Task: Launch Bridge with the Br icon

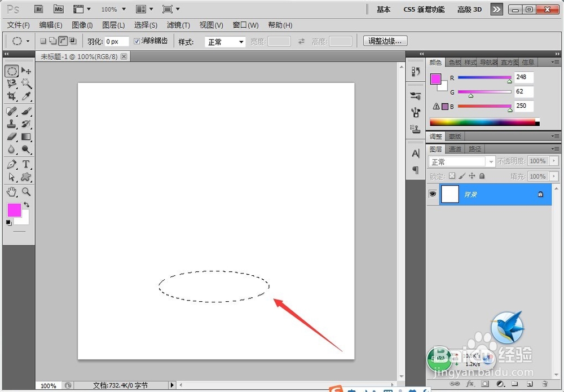Action: click(39, 9)
